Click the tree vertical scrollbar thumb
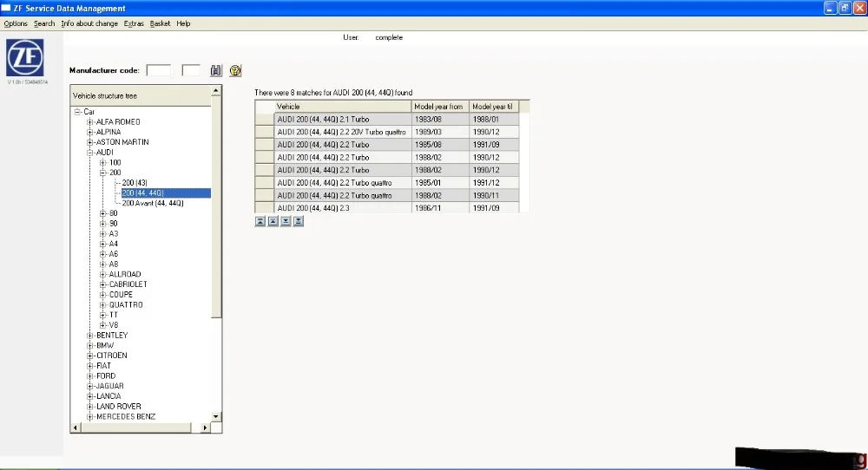 [x=216, y=206]
